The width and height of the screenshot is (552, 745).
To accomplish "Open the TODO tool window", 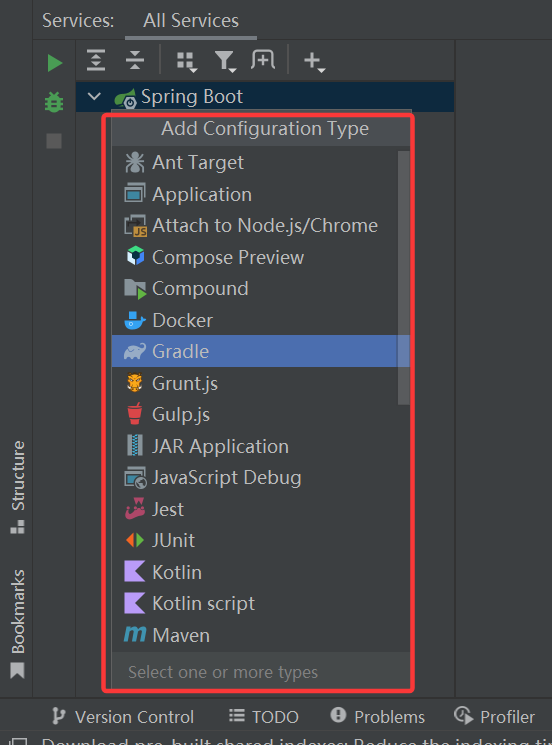I will [264, 716].
